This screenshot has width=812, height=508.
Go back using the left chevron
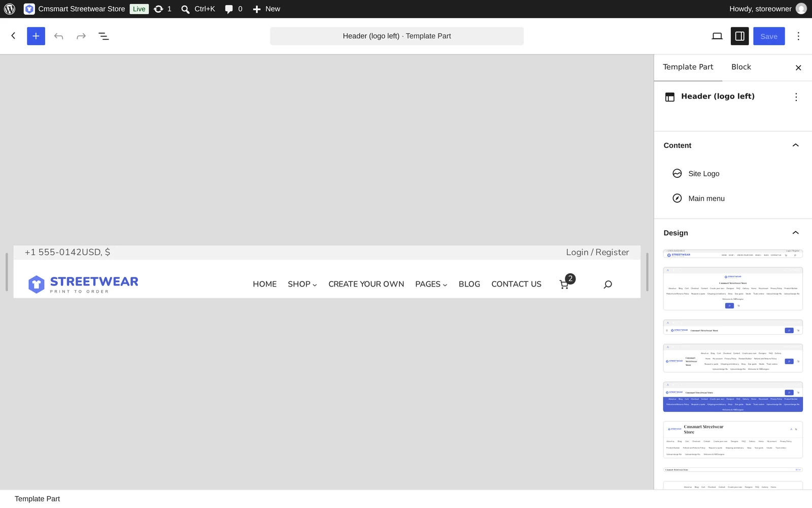click(x=14, y=36)
